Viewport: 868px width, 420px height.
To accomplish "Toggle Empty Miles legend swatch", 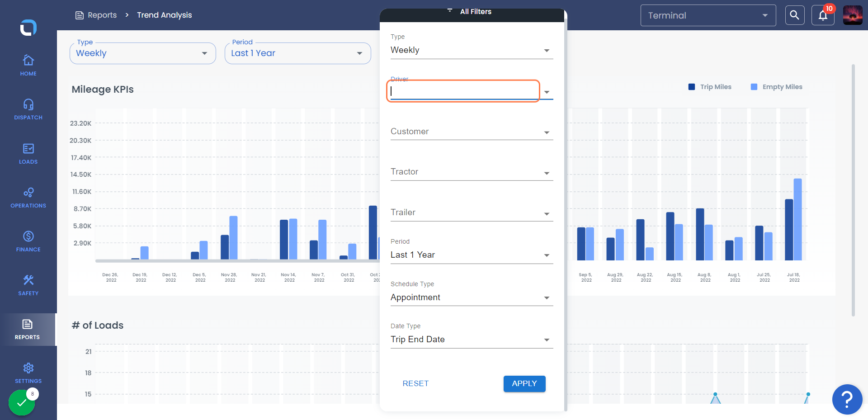I will coord(754,87).
